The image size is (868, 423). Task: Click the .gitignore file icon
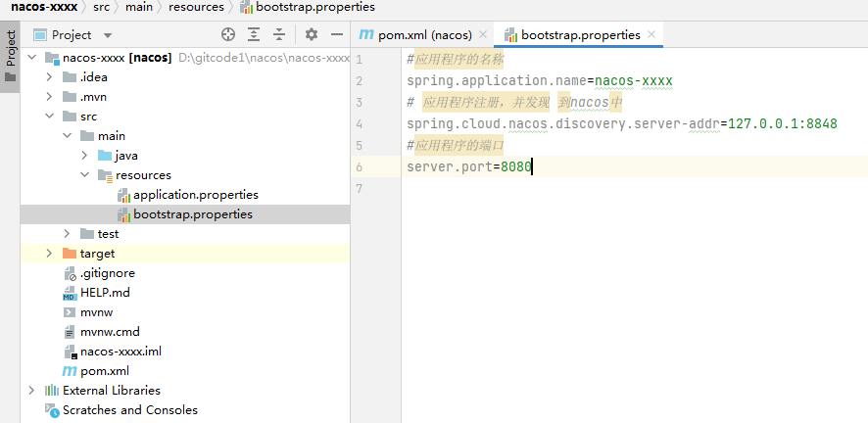point(70,273)
